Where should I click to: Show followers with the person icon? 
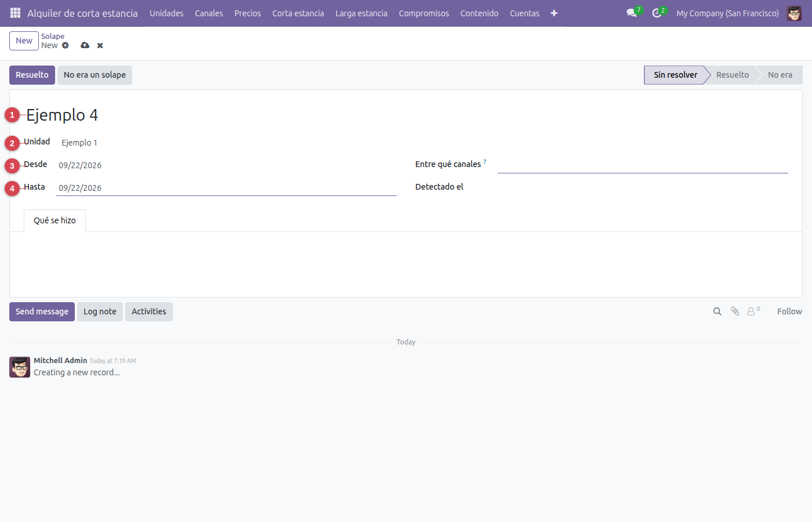pyautogui.click(x=751, y=311)
